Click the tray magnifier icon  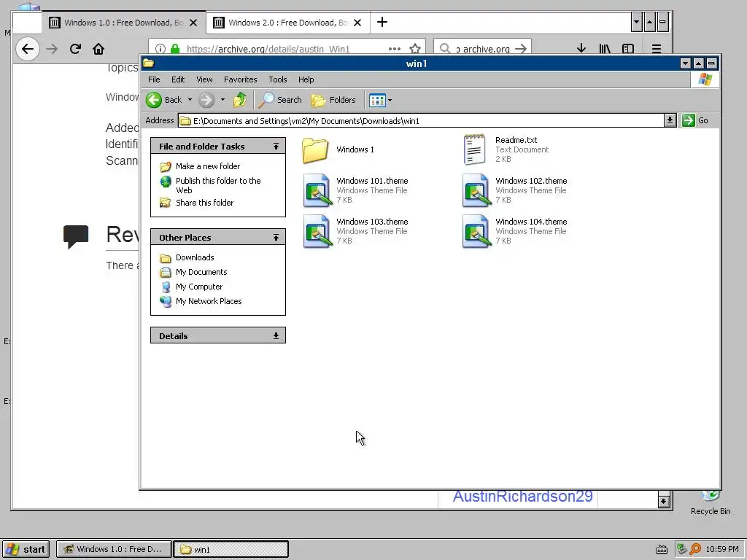695,549
